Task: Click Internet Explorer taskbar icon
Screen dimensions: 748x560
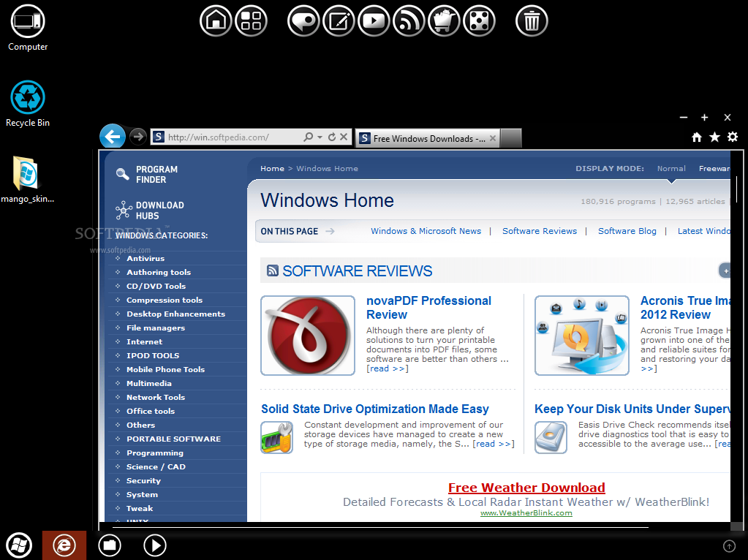Action: (64, 545)
